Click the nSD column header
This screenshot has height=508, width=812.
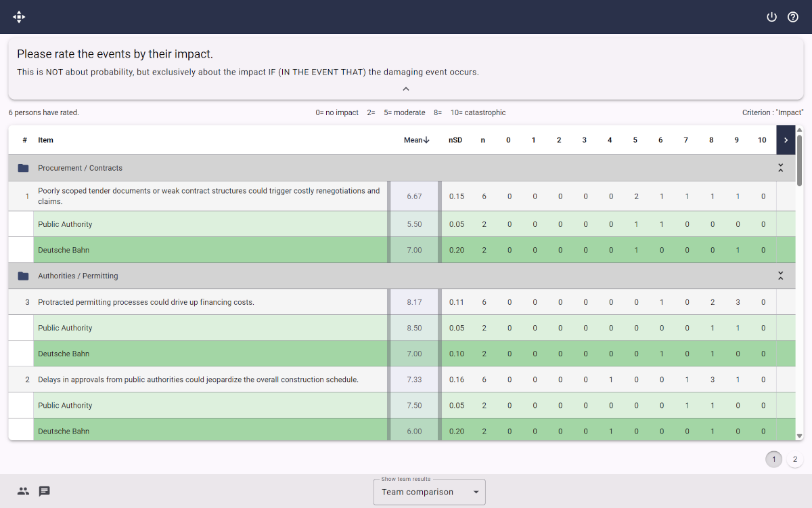455,140
